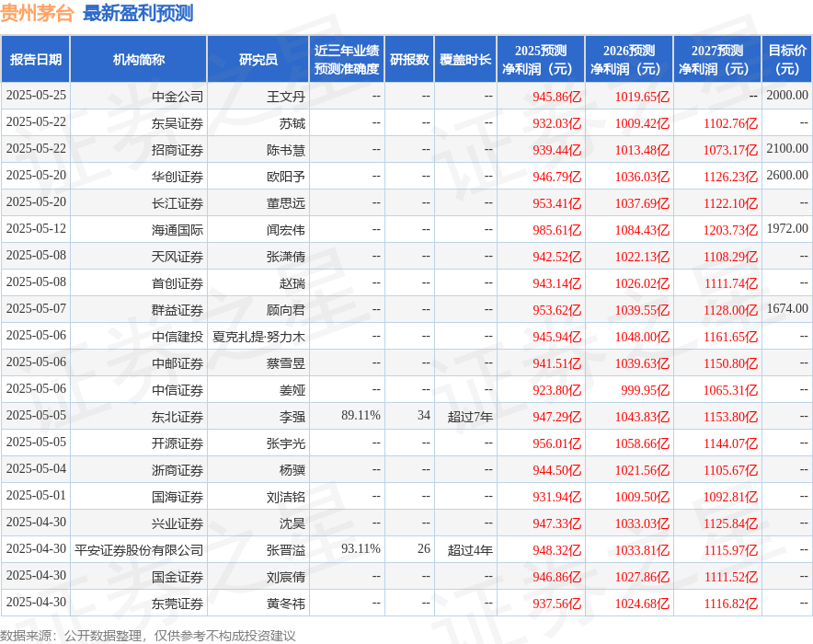Click researcher 欧阳予
The image size is (813, 644).
[286, 177]
